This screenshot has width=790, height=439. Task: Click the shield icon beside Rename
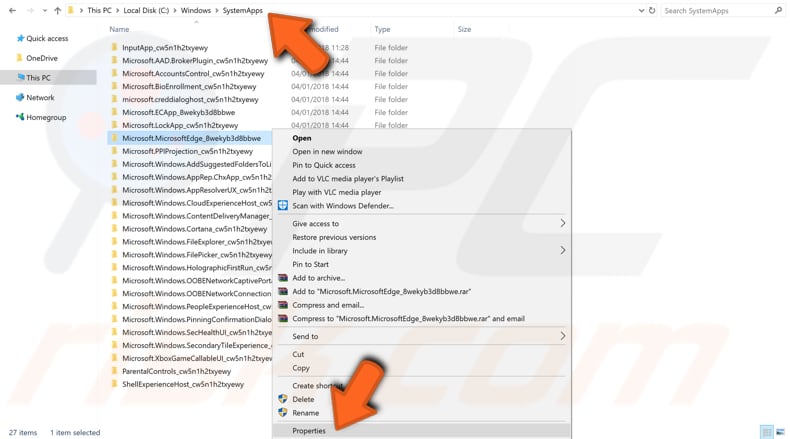(283, 413)
